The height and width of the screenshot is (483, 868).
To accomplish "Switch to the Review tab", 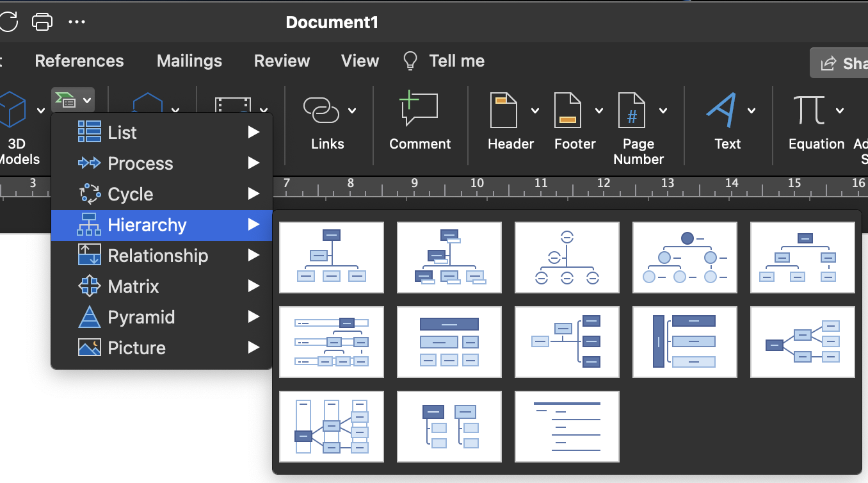I will click(x=282, y=61).
